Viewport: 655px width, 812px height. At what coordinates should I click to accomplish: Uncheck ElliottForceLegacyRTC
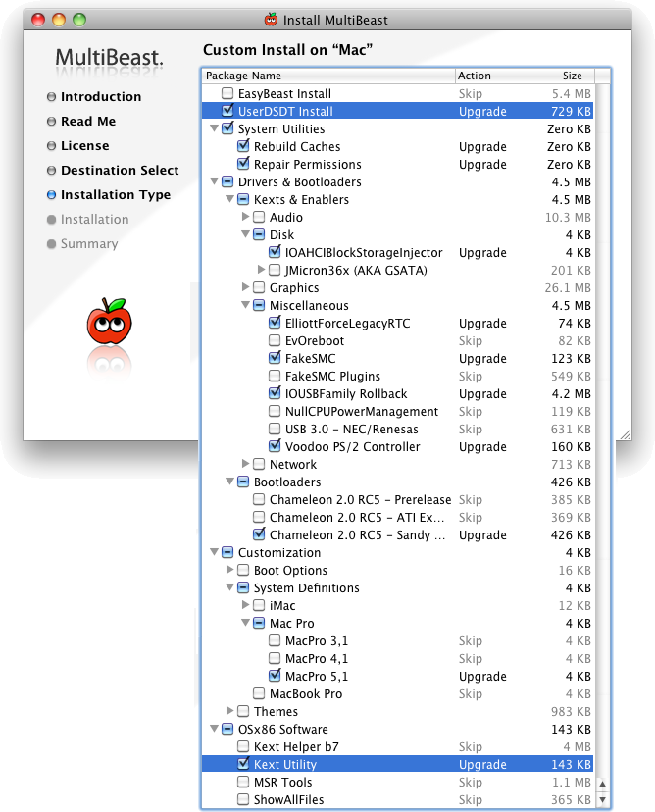pyautogui.click(x=275, y=323)
